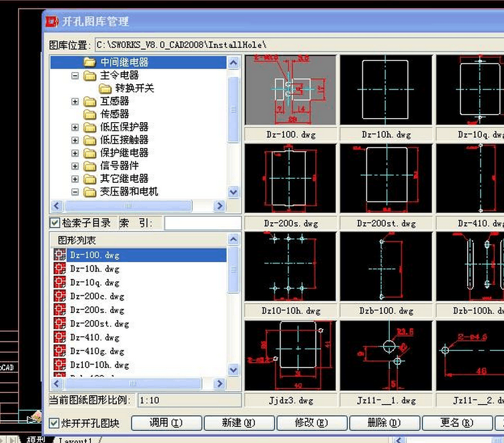The image size is (504, 443).
Task: Select the 变压器和电机 tree folder label
Action: (x=129, y=191)
